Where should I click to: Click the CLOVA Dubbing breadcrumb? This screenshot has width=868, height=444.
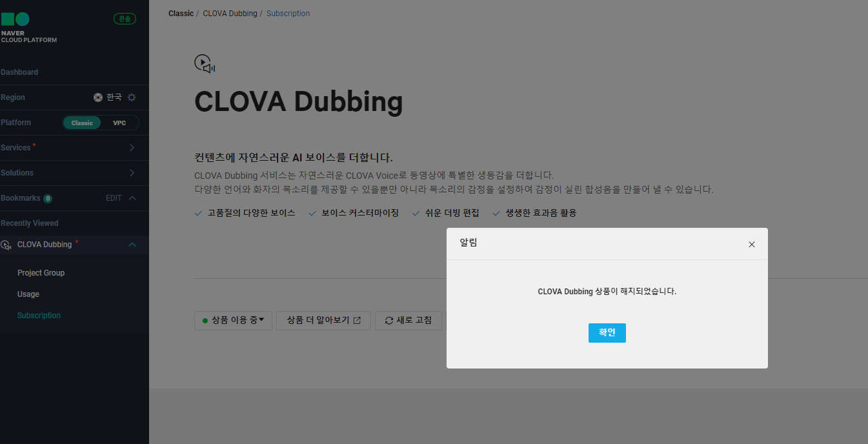(230, 14)
